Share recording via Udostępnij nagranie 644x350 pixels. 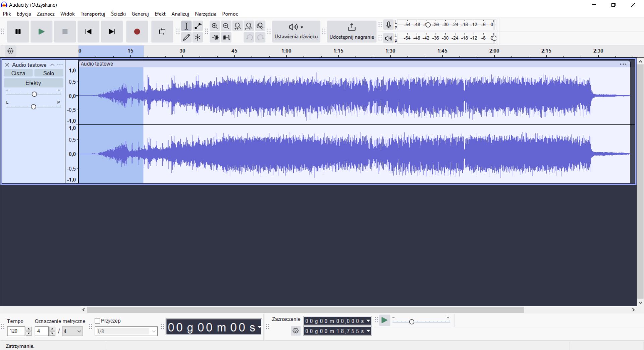[x=351, y=32]
